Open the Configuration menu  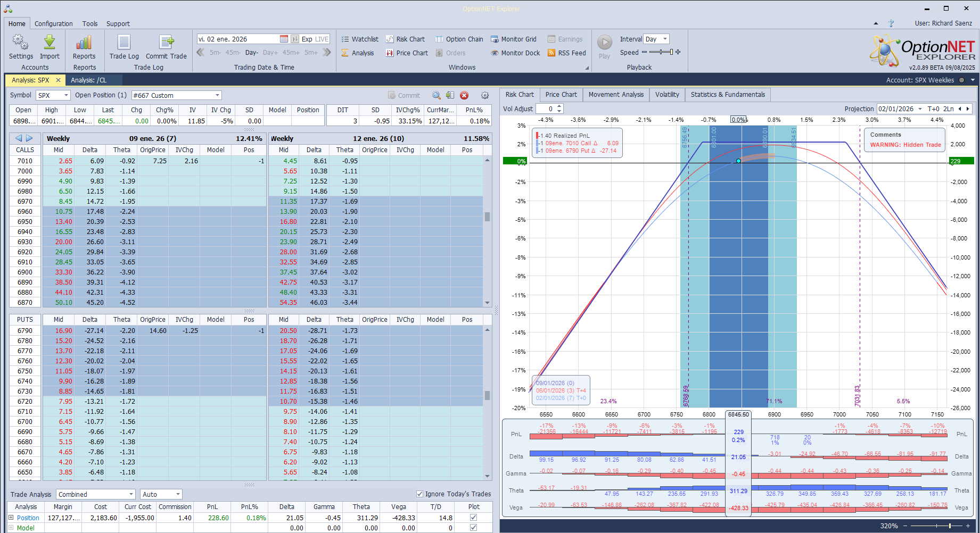pos(53,24)
